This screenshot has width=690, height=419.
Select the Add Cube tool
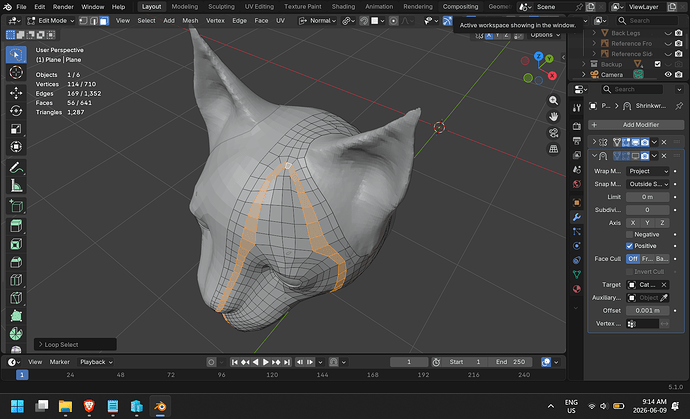click(x=16, y=206)
